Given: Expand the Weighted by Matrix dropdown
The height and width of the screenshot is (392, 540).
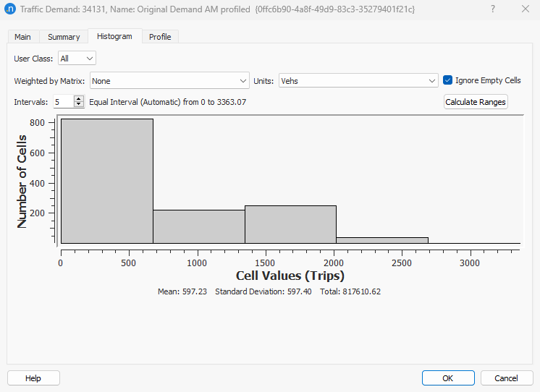Looking at the screenshot, I should pyautogui.click(x=169, y=81).
